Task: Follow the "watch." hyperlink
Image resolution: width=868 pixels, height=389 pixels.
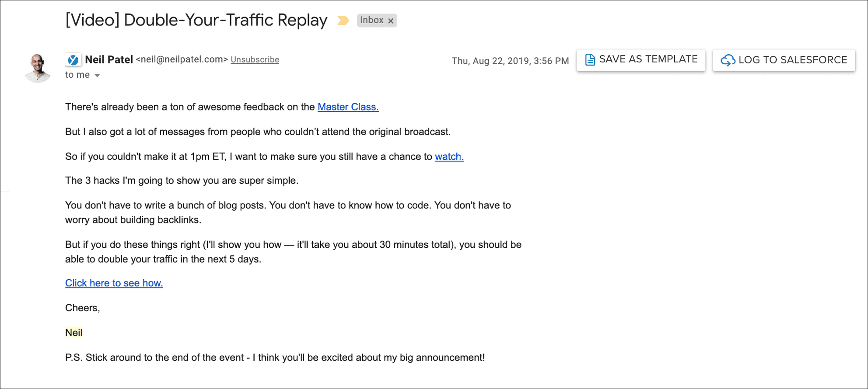Action: pos(449,156)
